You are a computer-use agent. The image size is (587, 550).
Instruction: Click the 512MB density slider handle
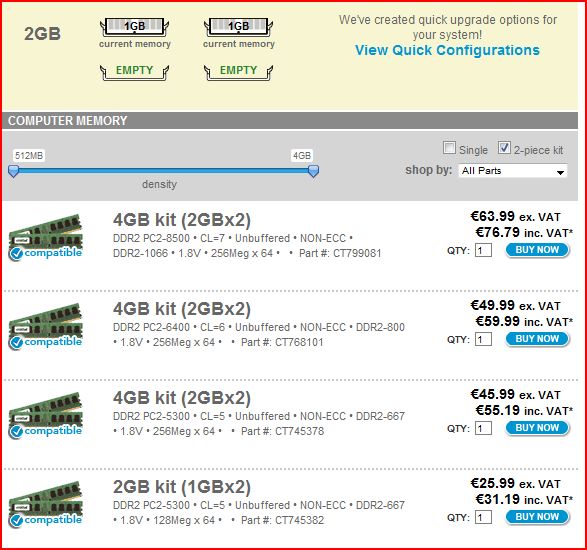click(x=13, y=171)
